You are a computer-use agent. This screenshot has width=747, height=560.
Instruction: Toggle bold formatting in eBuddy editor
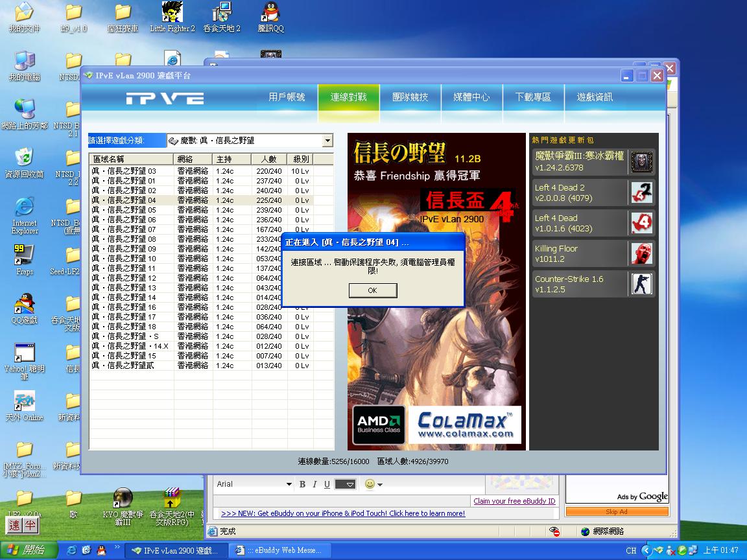302,484
